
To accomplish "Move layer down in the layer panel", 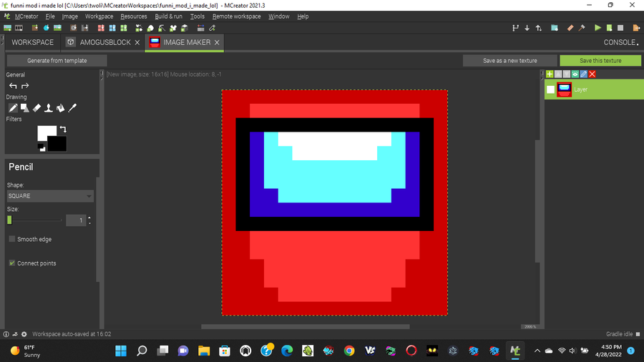I will tap(567, 74).
